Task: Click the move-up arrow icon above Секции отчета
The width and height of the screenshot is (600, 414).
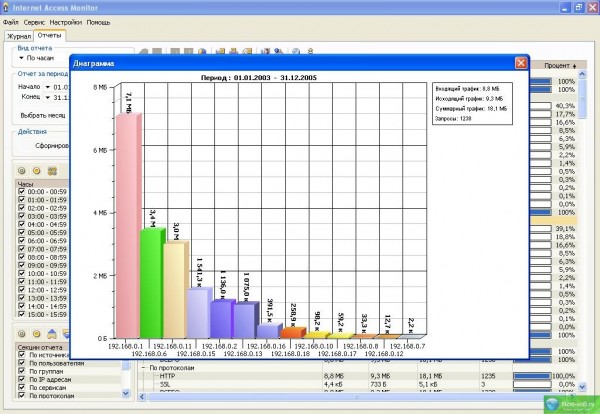Action: [52, 334]
